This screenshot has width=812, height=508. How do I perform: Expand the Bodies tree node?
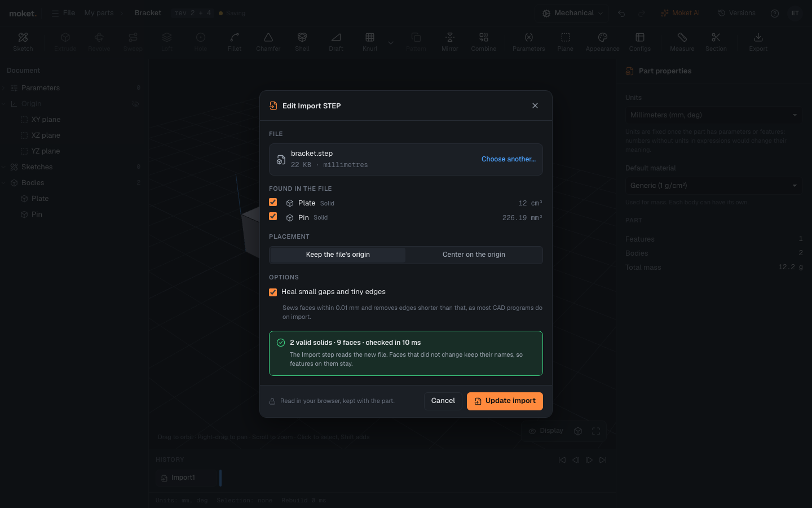4,183
